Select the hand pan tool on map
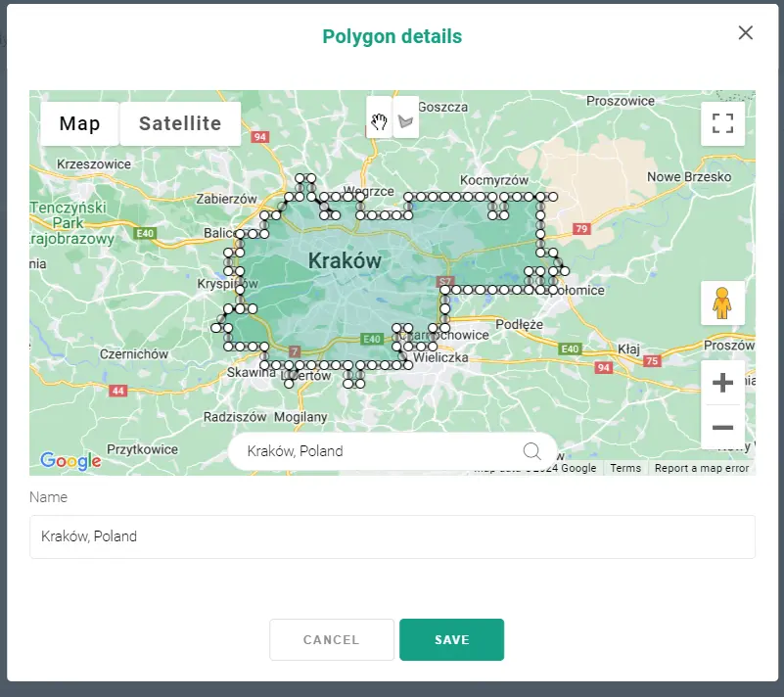Image resolution: width=784 pixels, height=697 pixels. (x=379, y=121)
